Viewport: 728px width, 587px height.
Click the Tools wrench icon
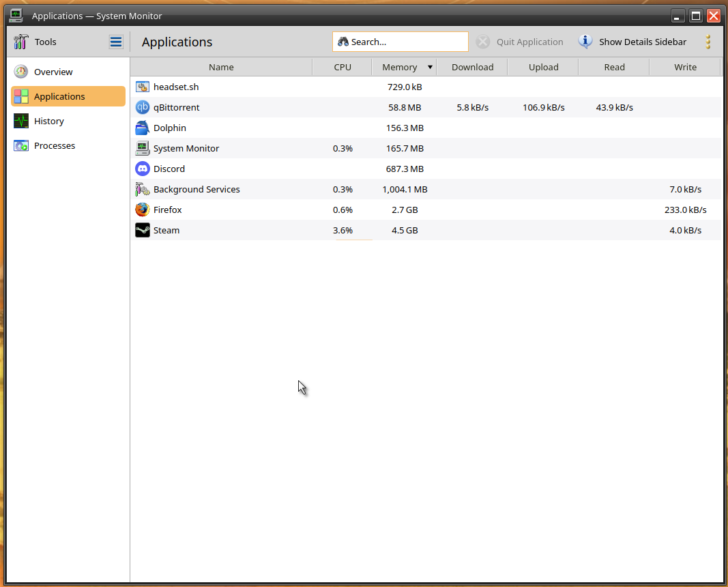pos(21,42)
